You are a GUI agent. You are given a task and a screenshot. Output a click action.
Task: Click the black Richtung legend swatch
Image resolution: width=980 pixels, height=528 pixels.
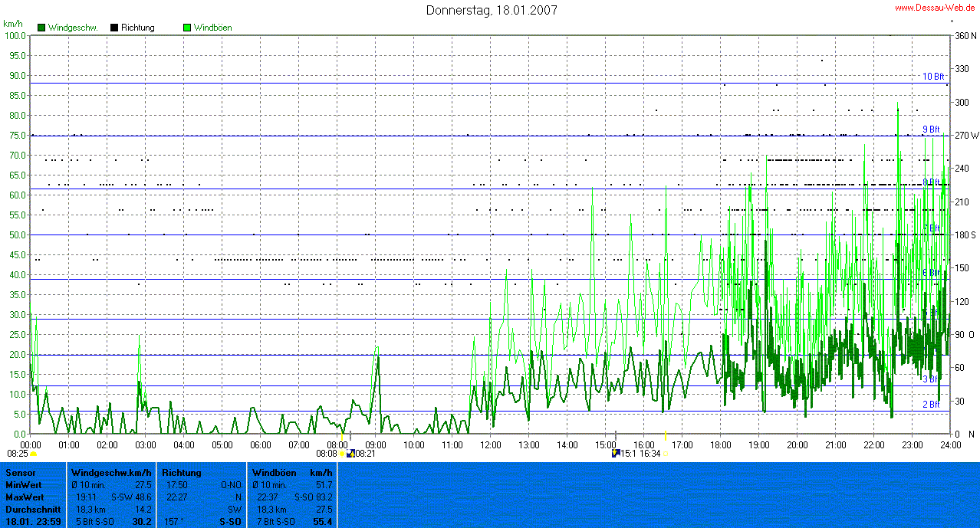(x=114, y=28)
